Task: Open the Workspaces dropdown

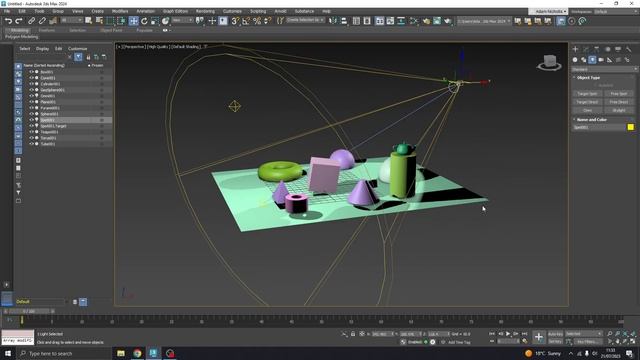Action: pos(617,11)
